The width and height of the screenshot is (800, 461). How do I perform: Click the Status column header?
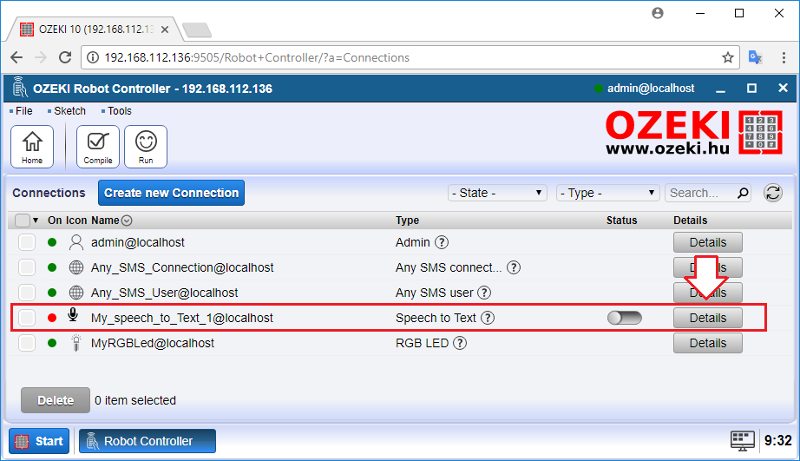click(x=621, y=220)
